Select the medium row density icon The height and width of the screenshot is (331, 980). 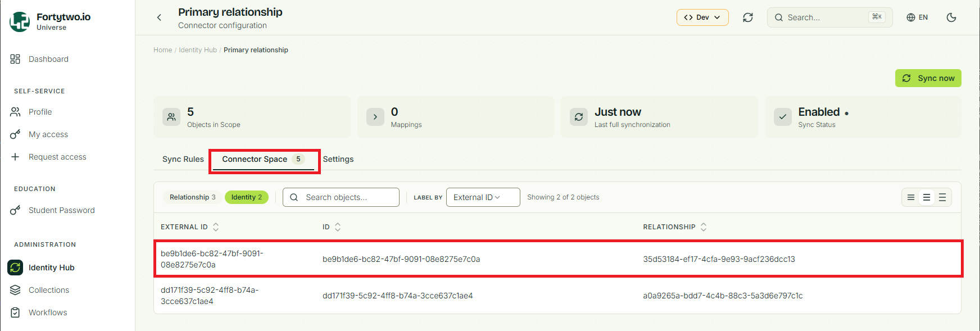click(x=927, y=197)
